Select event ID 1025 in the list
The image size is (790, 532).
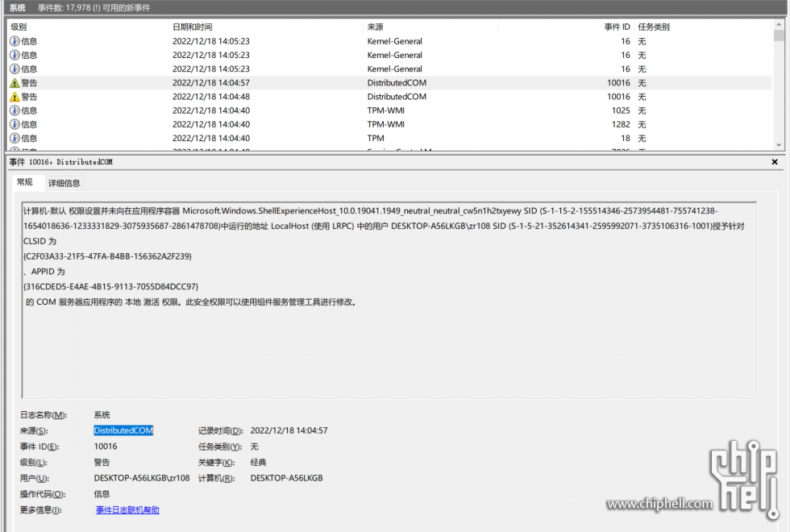[621, 110]
